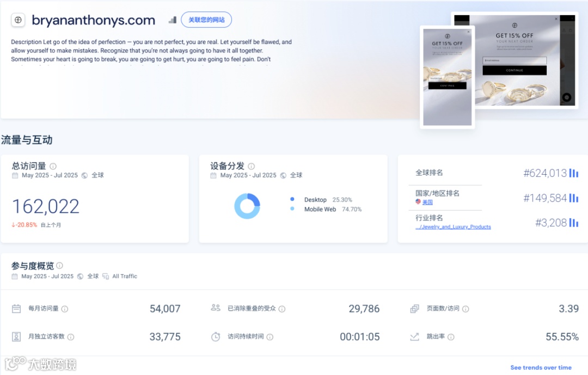This screenshot has height=375, width=588.
Task: Click the bryananthonys.com domain title
Action: [94, 20]
